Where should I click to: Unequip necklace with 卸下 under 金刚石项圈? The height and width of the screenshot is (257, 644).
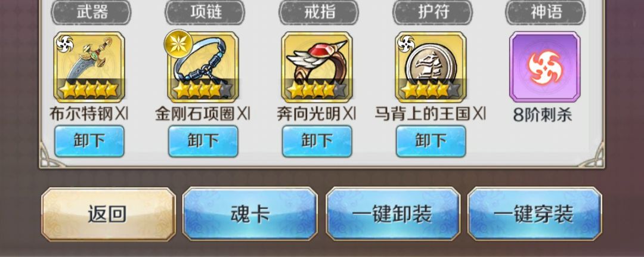(x=203, y=141)
